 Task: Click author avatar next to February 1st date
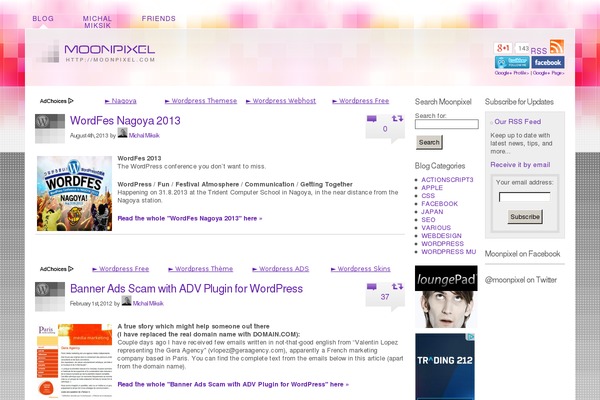click(126, 301)
